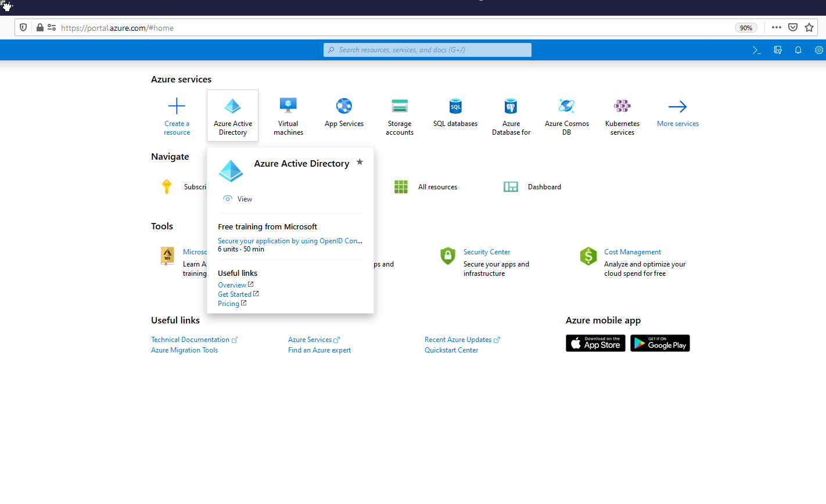826x504 pixels.
Task: Open Azure Migration Tools link
Action: pyautogui.click(x=185, y=350)
